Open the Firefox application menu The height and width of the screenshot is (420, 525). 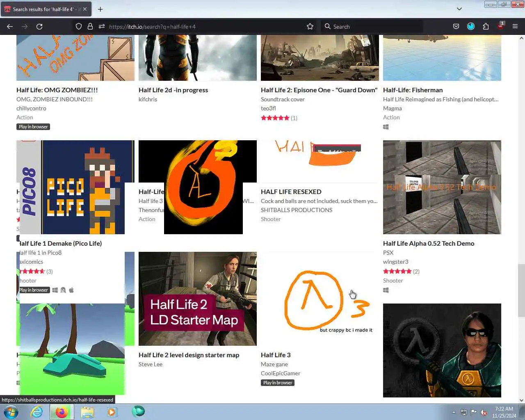(x=515, y=26)
